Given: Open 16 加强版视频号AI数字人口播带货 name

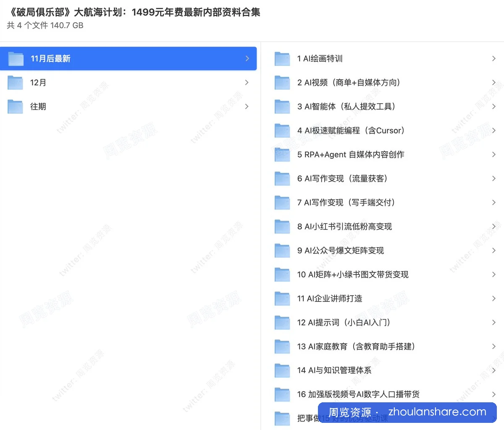Looking at the screenshot, I should point(358,394).
